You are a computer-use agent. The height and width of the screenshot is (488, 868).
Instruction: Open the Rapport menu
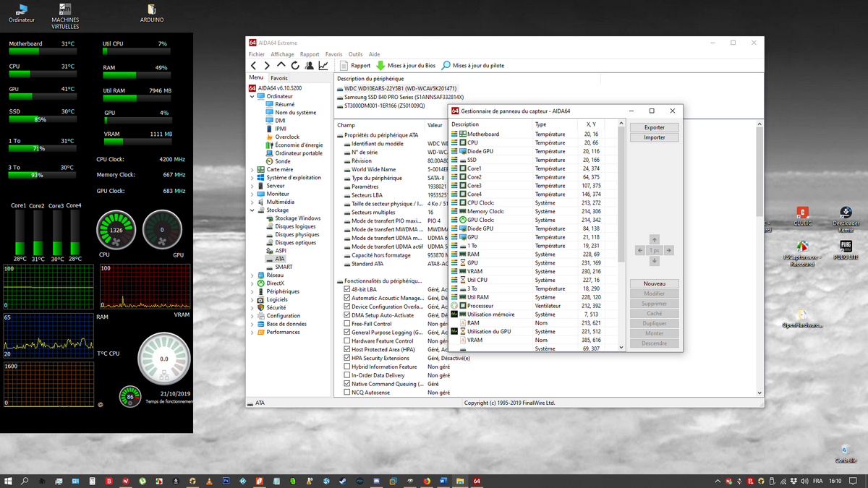(x=310, y=54)
